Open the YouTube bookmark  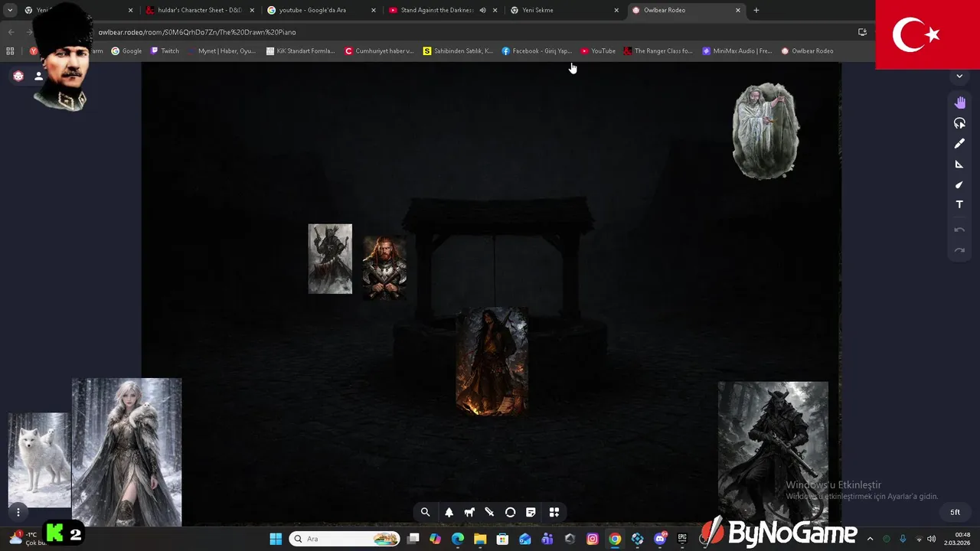[598, 51]
